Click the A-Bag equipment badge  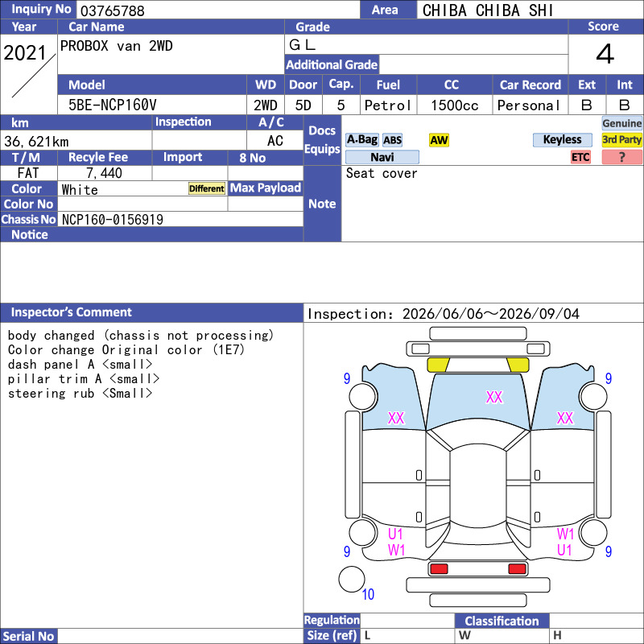tap(361, 140)
